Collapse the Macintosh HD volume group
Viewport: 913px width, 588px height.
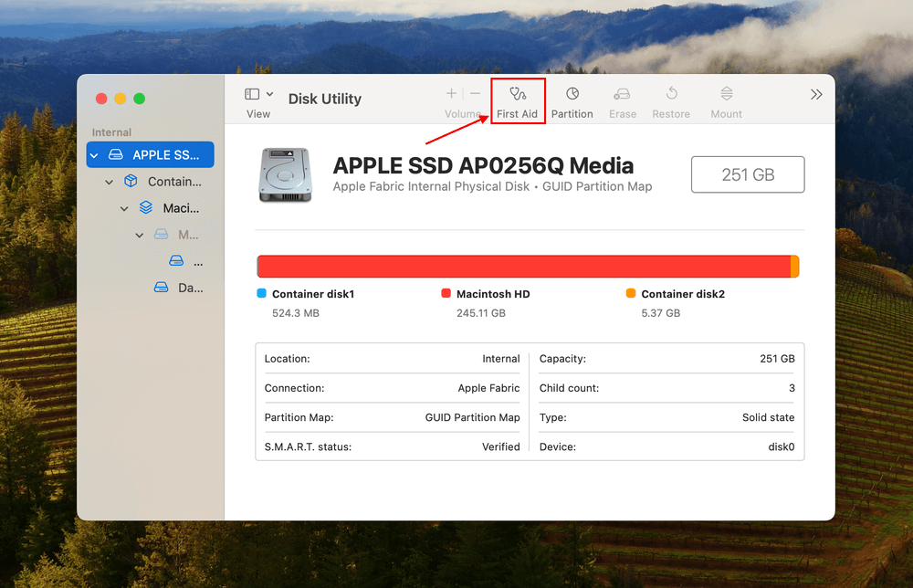pyautogui.click(x=124, y=208)
